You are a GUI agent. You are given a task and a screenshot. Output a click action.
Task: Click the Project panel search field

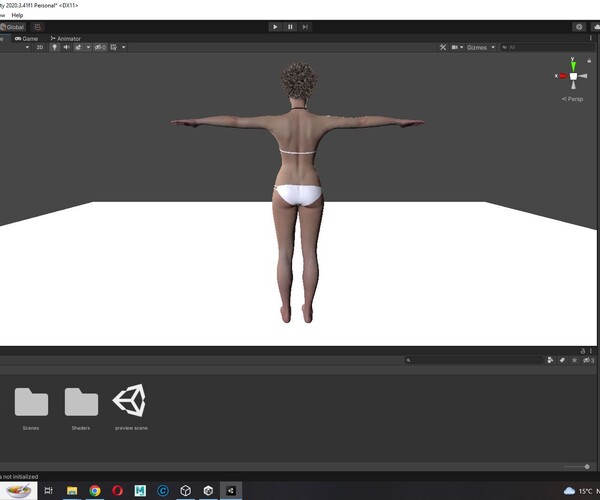tap(474, 360)
